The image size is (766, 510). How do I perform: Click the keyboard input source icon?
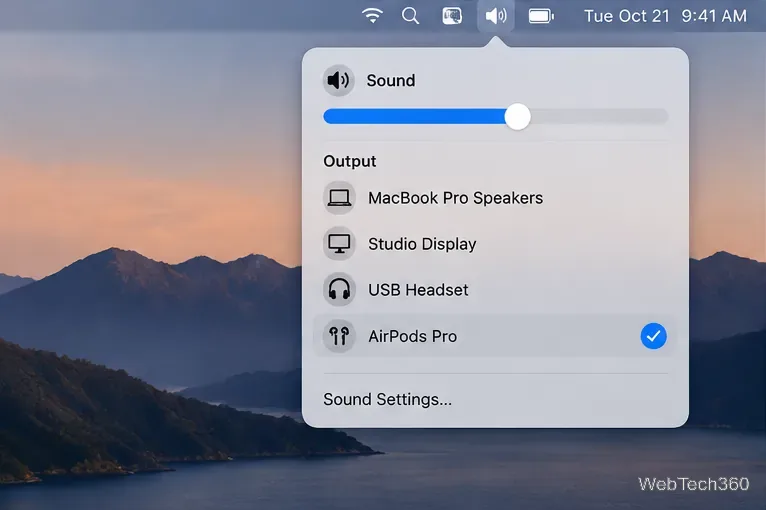point(452,16)
